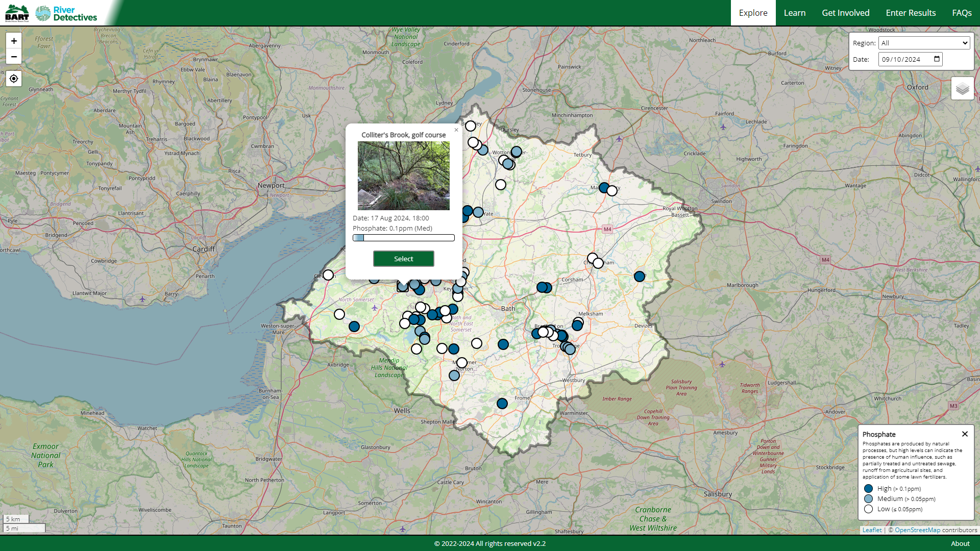Open the Get Involved page

click(x=845, y=13)
